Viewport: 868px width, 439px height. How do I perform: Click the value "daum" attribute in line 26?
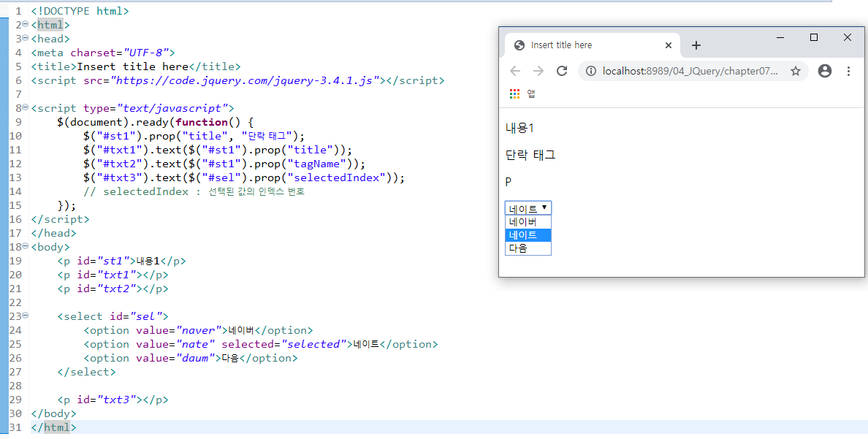pos(175,358)
